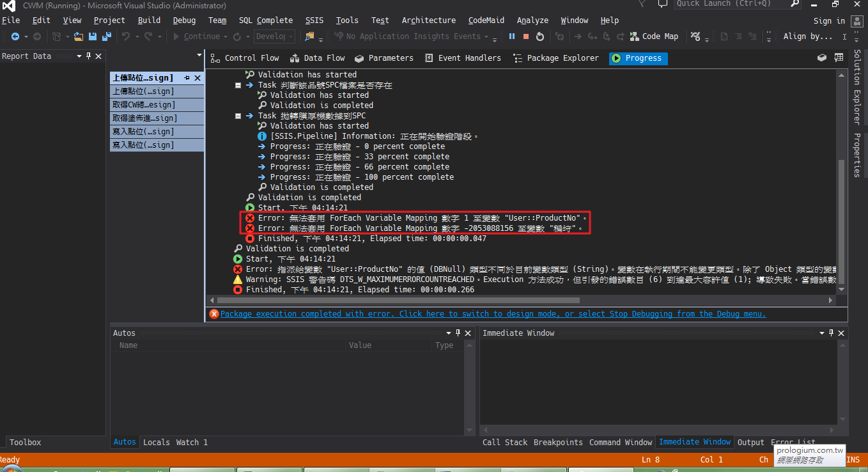Click the Break All pause button
This screenshot has height=472, width=868.
click(x=512, y=36)
